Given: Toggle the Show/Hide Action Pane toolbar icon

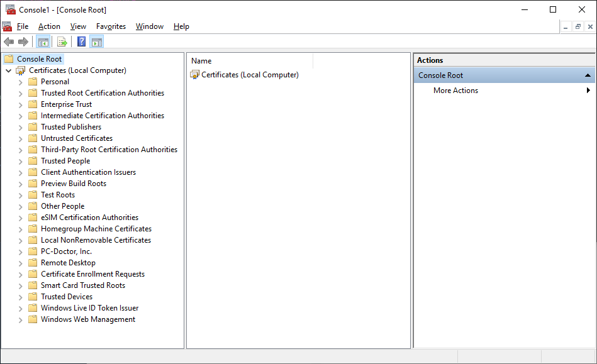Looking at the screenshot, I should pyautogui.click(x=96, y=41).
